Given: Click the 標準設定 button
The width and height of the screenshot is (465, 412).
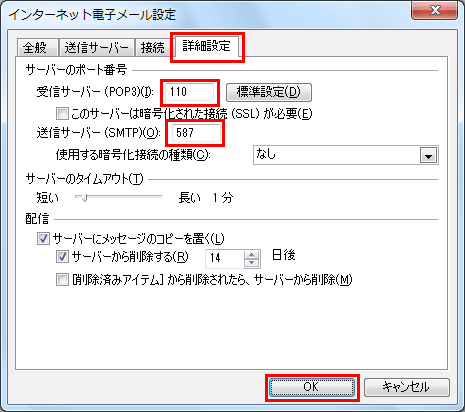Looking at the screenshot, I should coord(269,92).
